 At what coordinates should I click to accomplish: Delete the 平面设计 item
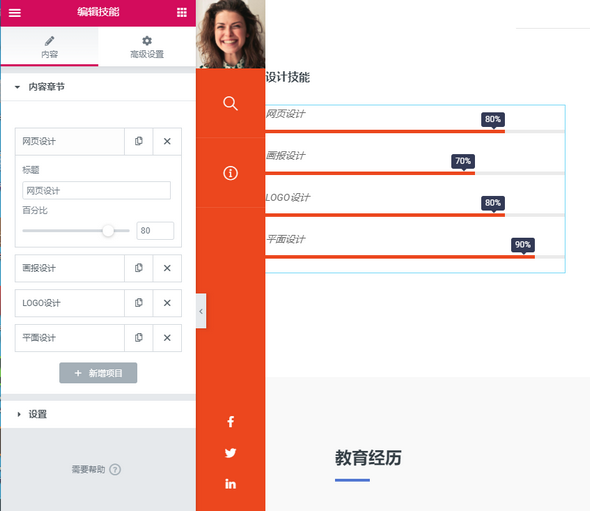coord(167,338)
